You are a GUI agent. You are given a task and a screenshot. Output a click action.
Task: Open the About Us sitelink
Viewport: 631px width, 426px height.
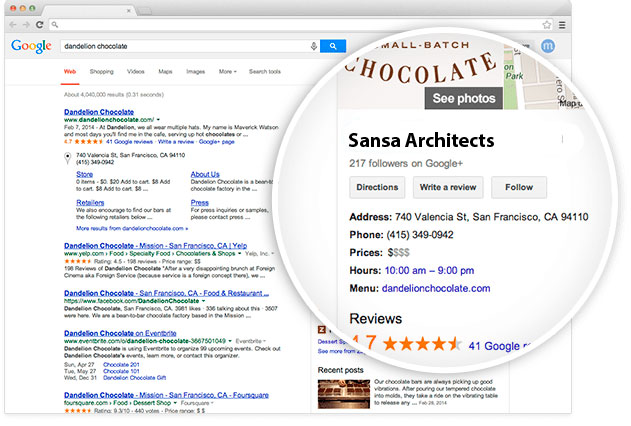[205, 174]
